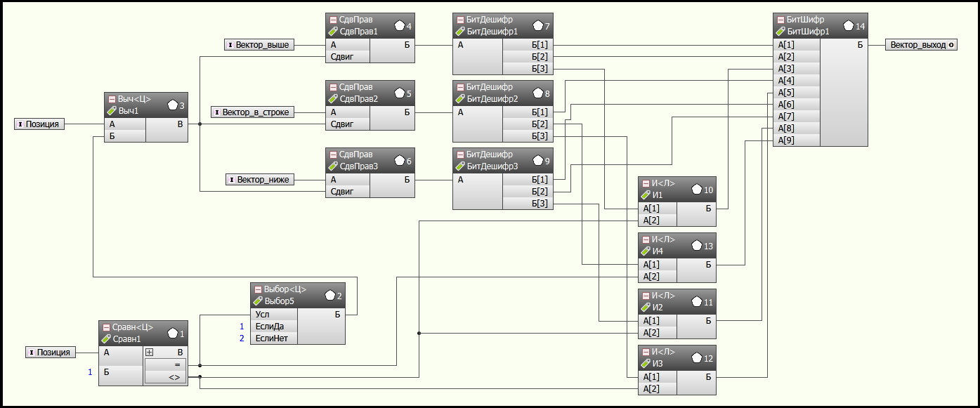Click the Б[3] output of БитДешифр1
The image size is (980, 408).
pos(528,69)
